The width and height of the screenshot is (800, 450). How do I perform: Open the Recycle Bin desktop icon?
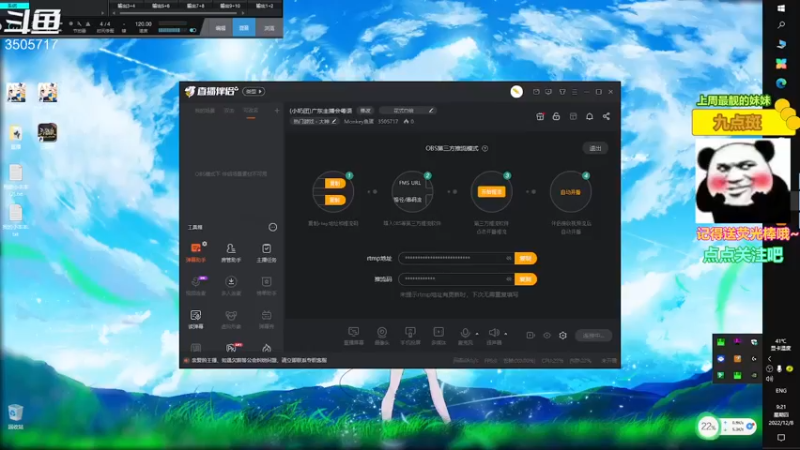point(15,416)
